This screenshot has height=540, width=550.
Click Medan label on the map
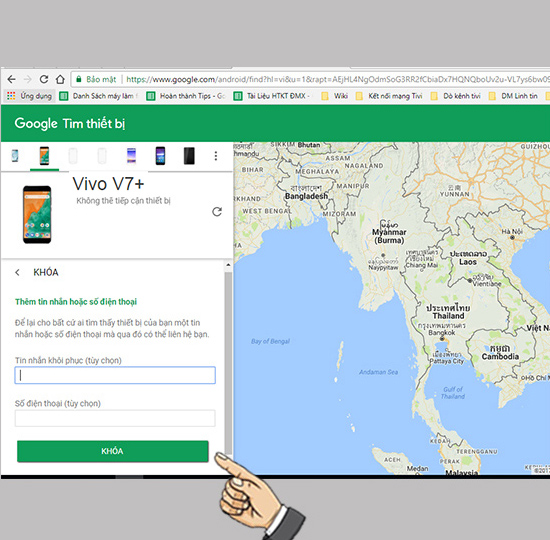[x=417, y=468]
